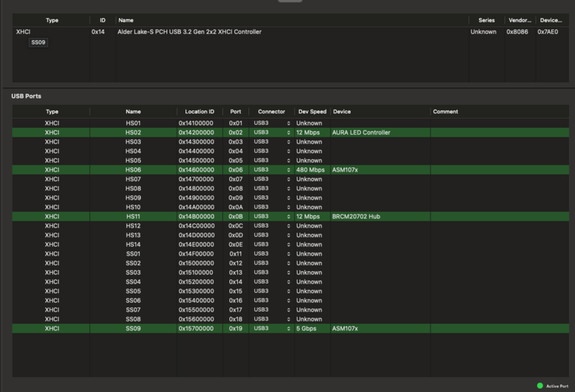Click the Comment column header
The width and height of the screenshot is (575, 392).
tap(446, 112)
